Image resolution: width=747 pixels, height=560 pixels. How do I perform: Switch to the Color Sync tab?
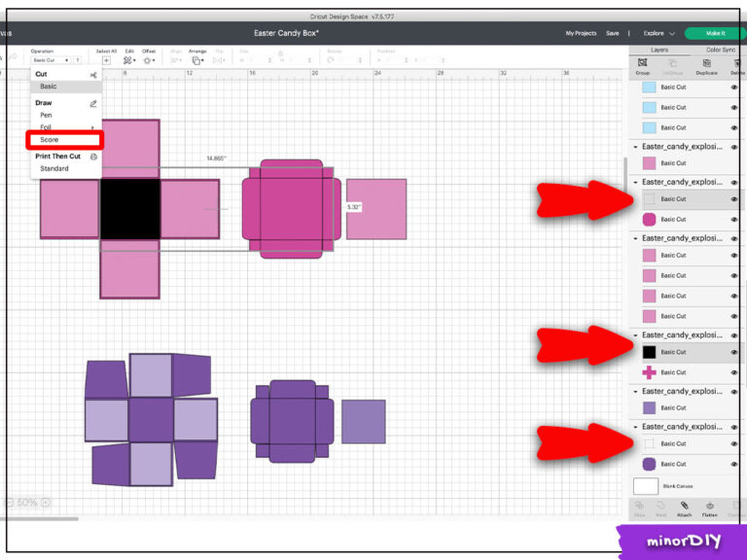pos(721,50)
